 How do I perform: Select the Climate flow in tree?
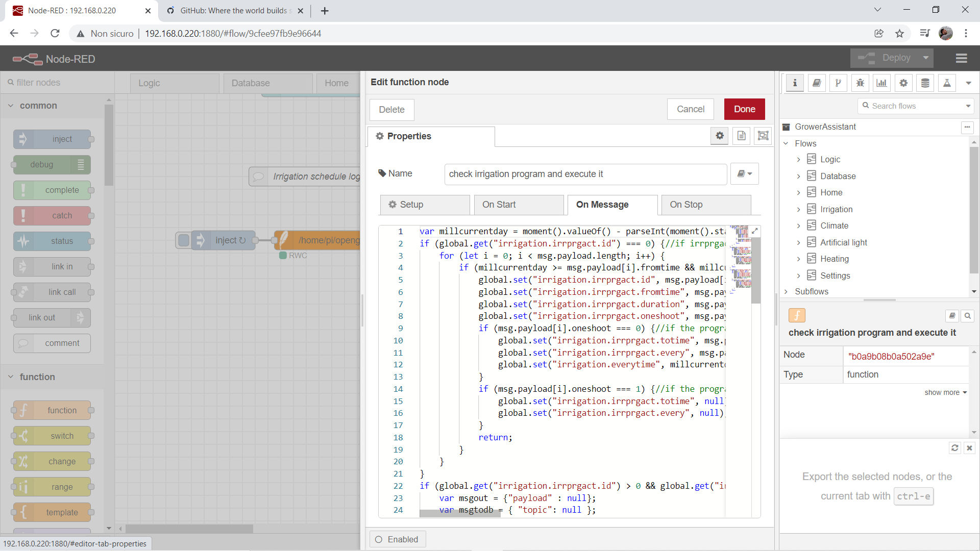[834, 226]
